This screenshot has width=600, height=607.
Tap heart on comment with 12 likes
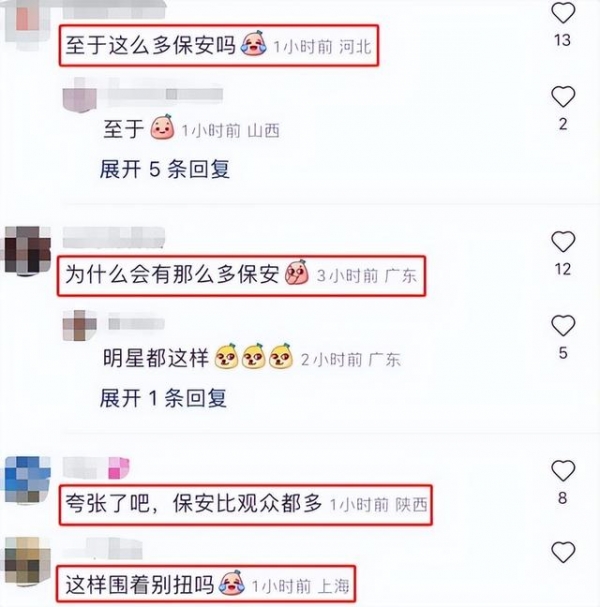pyautogui.click(x=563, y=242)
